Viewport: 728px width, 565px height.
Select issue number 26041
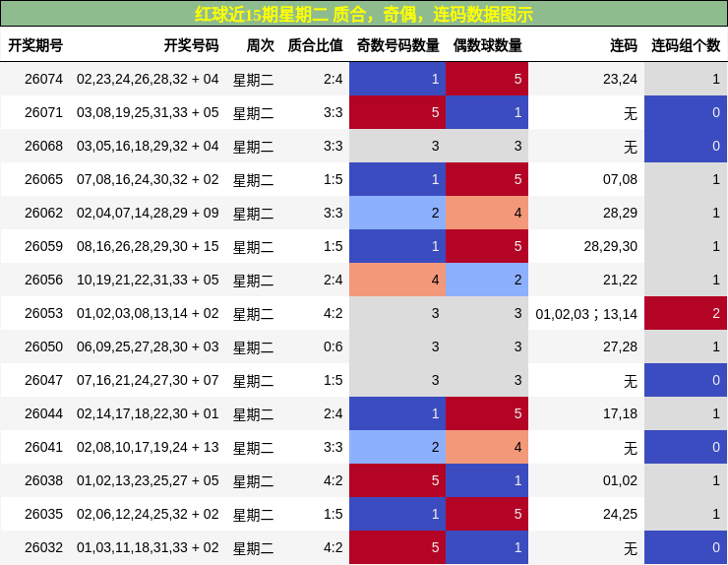(43, 447)
